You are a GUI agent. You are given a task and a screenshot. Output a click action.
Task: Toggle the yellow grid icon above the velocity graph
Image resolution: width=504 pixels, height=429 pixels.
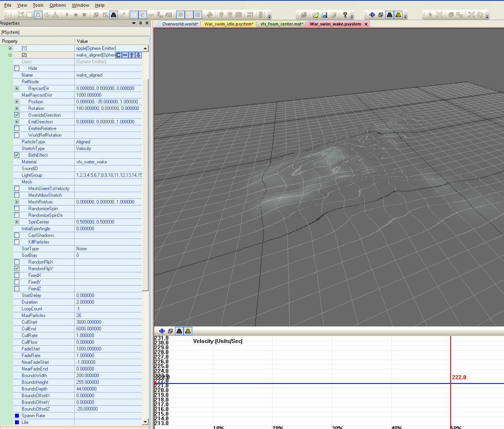coord(188,331)
